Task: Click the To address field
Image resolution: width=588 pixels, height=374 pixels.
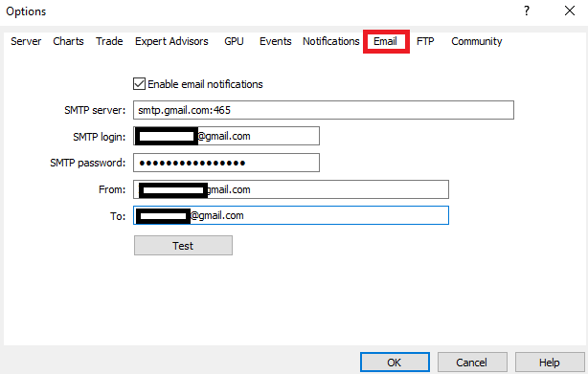Action: click(x=291, y=215)
